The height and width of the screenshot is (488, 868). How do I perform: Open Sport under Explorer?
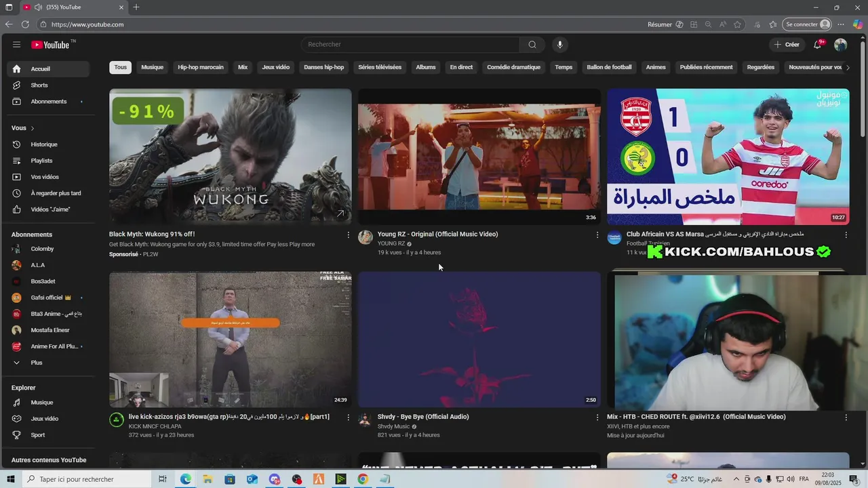pyautogui.click(x=48, y=435)
